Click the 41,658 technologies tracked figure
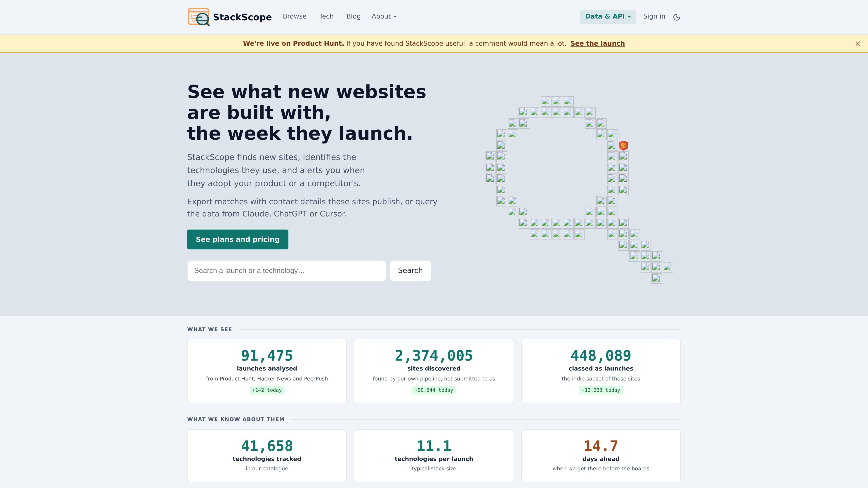The image size is (868, 488). [x=267, y=446]
